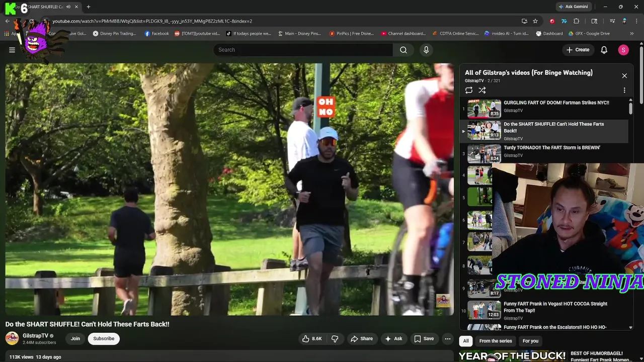Select the current Do the SHART SHUFFLE playlist row
This screenshot has width=644, height=362.
tap(544, 131)
